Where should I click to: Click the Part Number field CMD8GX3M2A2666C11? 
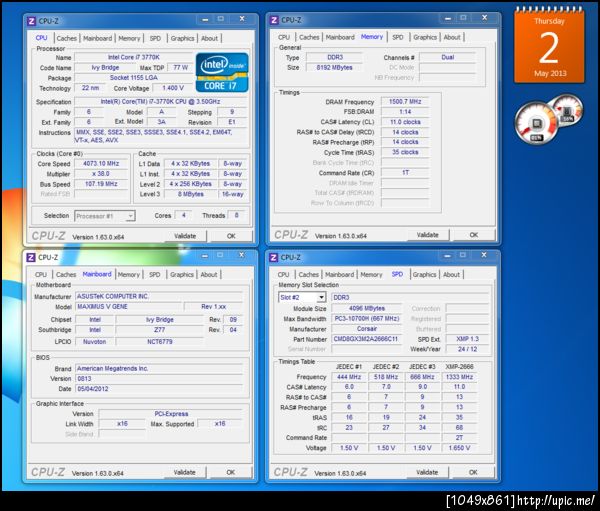pyautogui.click(x=367, y=339)
